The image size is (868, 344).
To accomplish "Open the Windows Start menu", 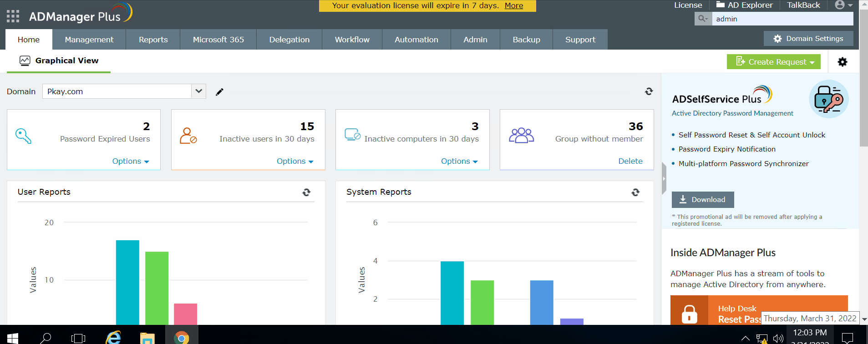I will 13,338.
